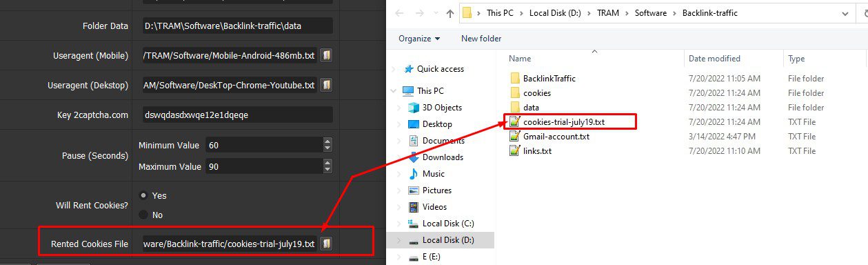The height and width of the screenshot is (265, 868).
Task: Increase Minimum Value pause stepper
Action: pyautogui.click(x=327, y=141)
